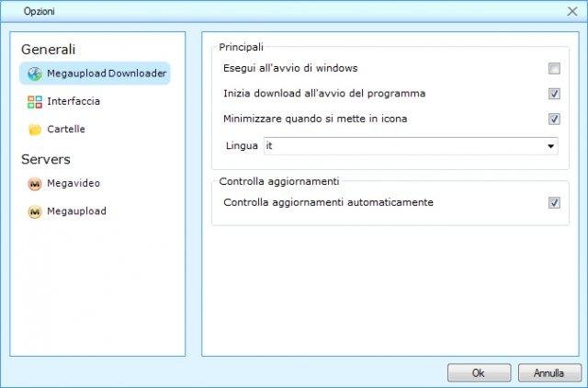Image resolution: width=588 pixels, height=388 pixels.
Task: Click the Interfaccia colored squares icon
Action: point(35,102)
